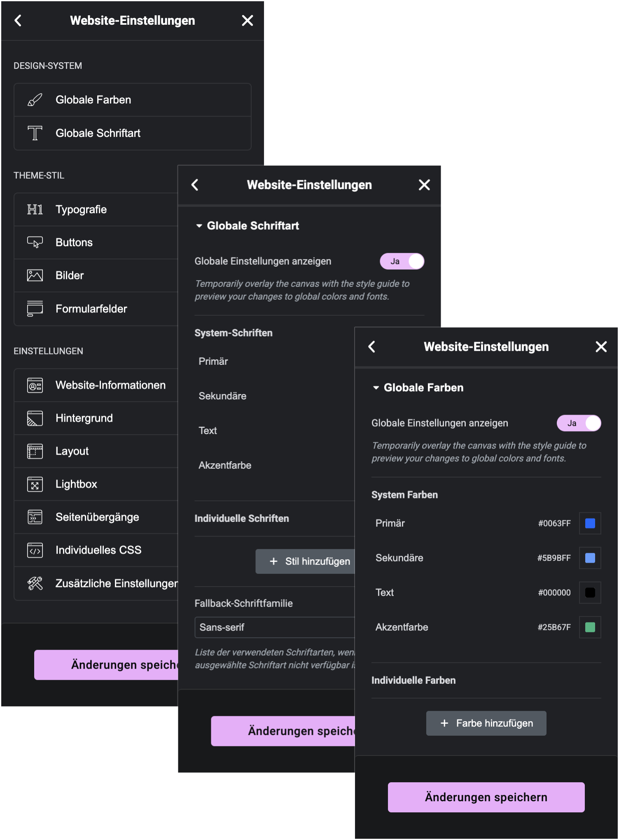Open Lightbox settings icon
The height and width of the screenshot is (840, 619).
pos(35,484)
